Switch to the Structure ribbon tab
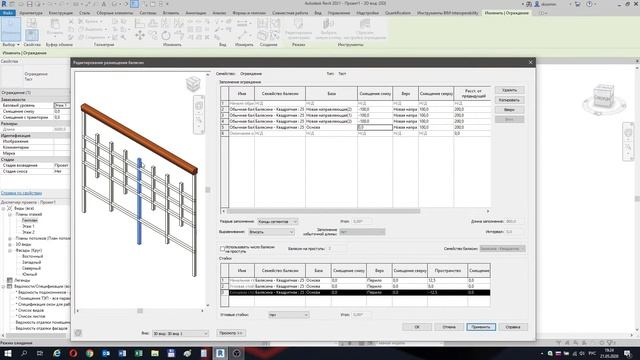This screenshot has width=640, height=360. [60, 13]
